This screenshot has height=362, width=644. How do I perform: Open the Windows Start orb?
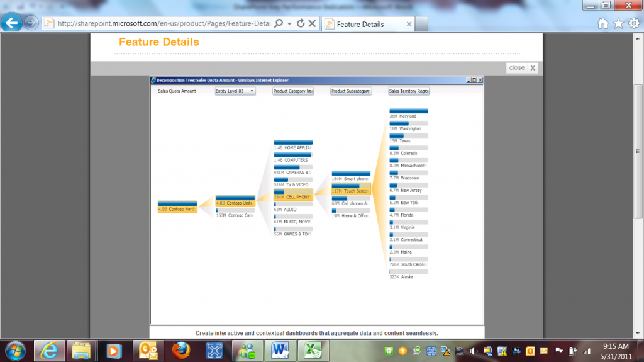point(16,351)
